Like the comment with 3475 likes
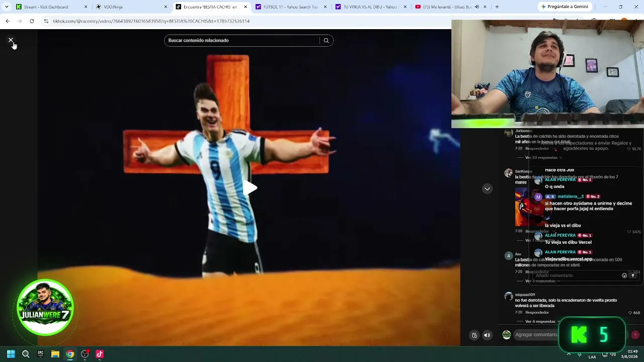This screenshot has height=362, width=644. 629,232
